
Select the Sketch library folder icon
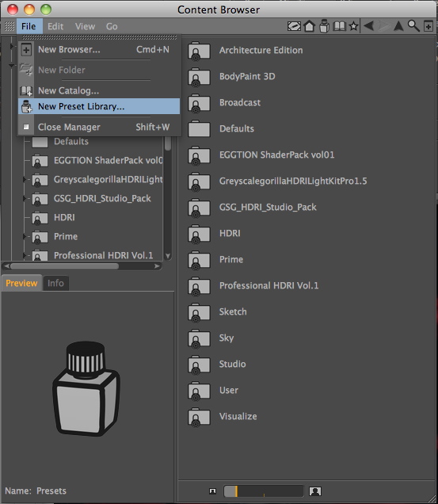(199, 312)
